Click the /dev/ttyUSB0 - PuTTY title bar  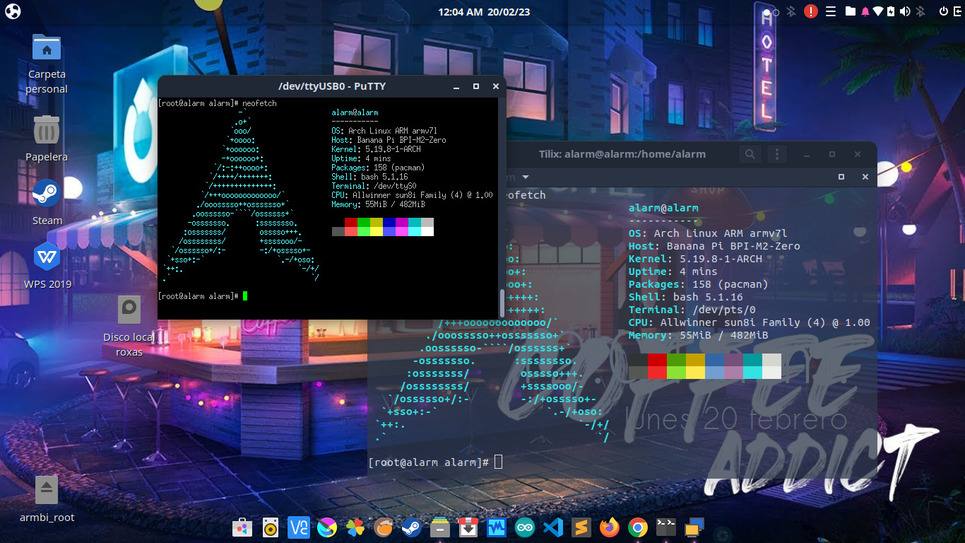click(x=332, y=86)
